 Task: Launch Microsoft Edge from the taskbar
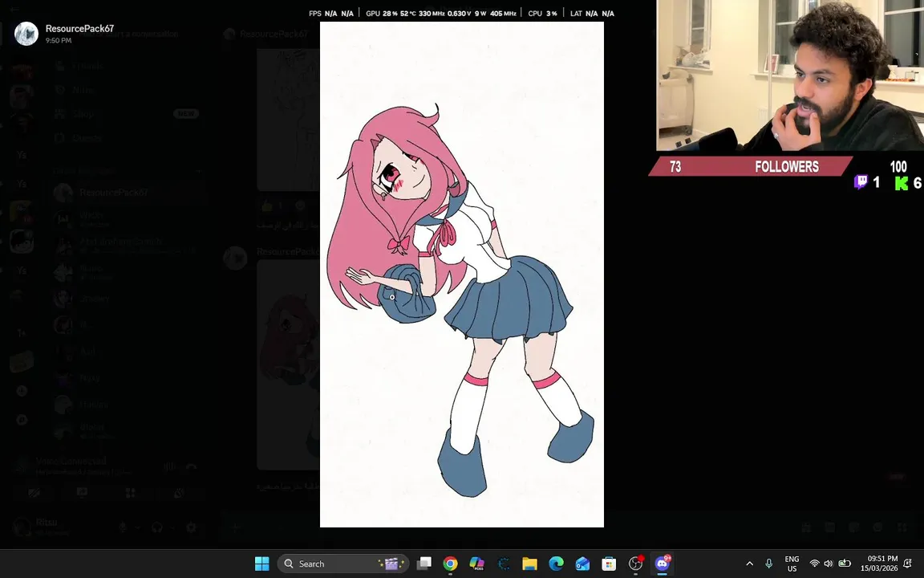[557, 564]
